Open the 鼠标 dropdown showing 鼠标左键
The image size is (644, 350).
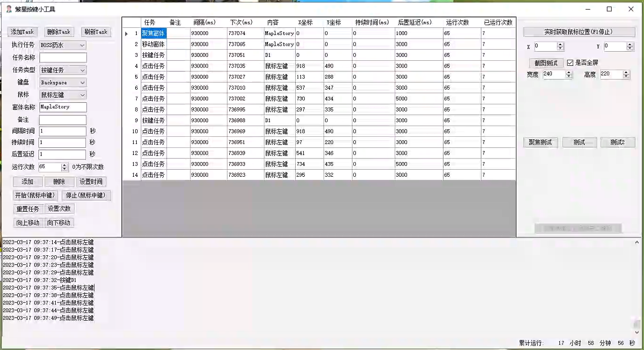click(63, 95)
